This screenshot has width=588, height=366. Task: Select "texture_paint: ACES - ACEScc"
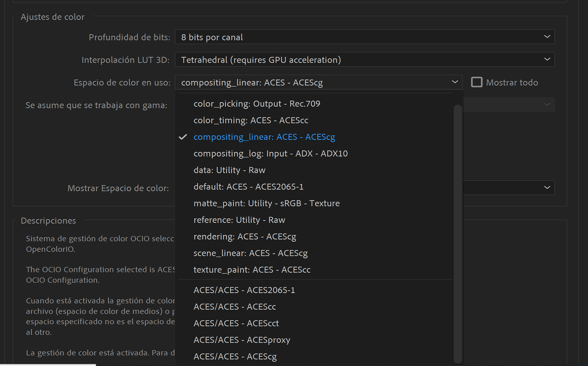tap(252, 270)
